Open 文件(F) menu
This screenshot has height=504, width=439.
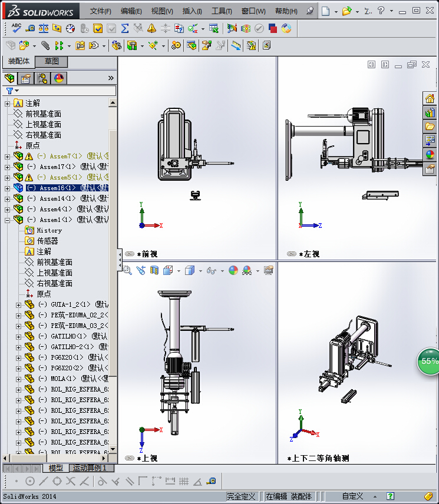100,11
